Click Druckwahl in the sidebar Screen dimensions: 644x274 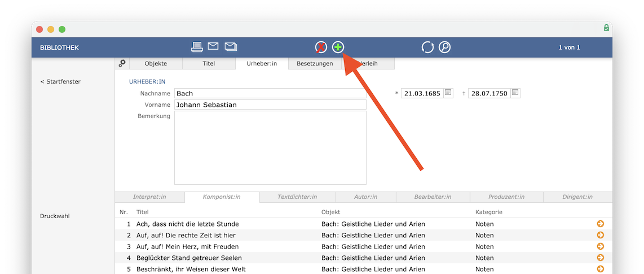coord(55,216)
